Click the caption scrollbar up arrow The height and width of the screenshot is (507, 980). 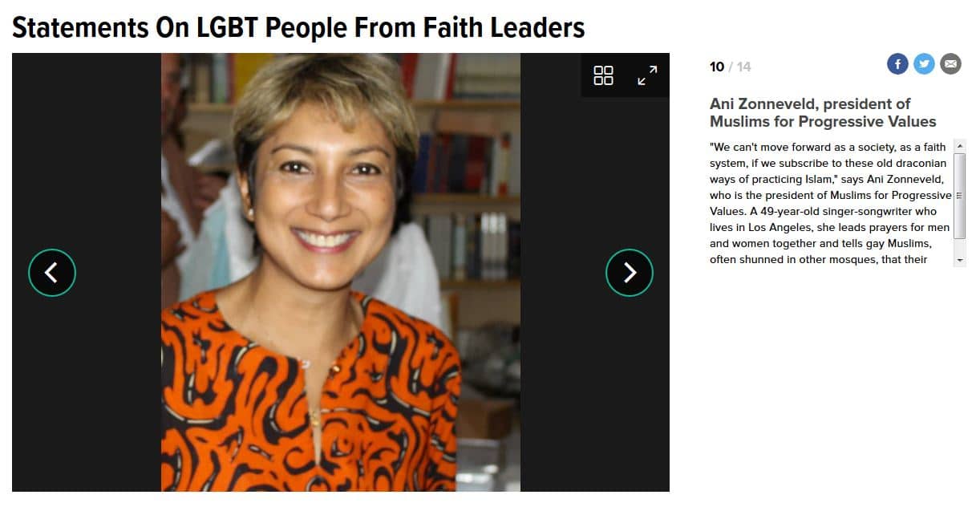(x=960, y=146)
